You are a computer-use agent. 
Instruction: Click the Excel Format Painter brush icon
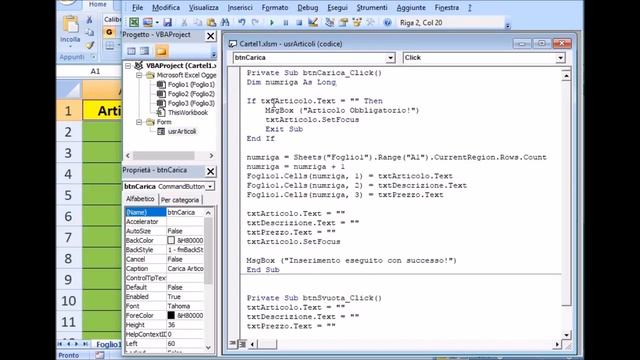click(90, 45)
